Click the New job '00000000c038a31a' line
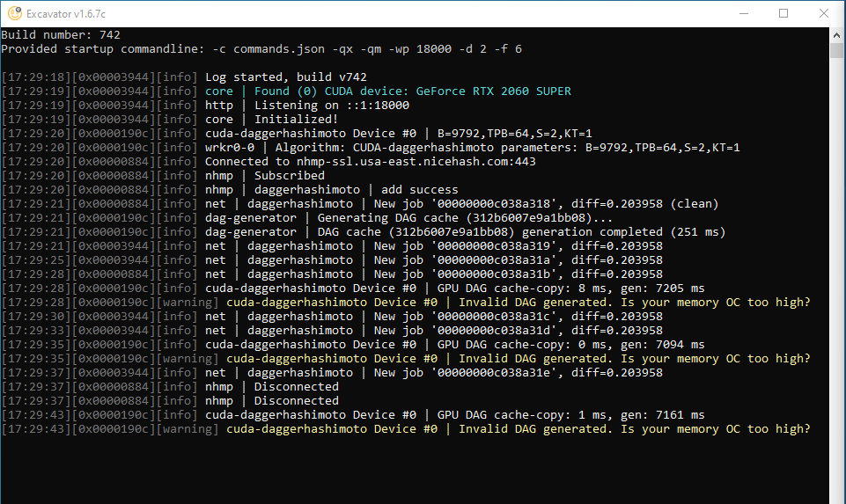 tap(332, 259)
